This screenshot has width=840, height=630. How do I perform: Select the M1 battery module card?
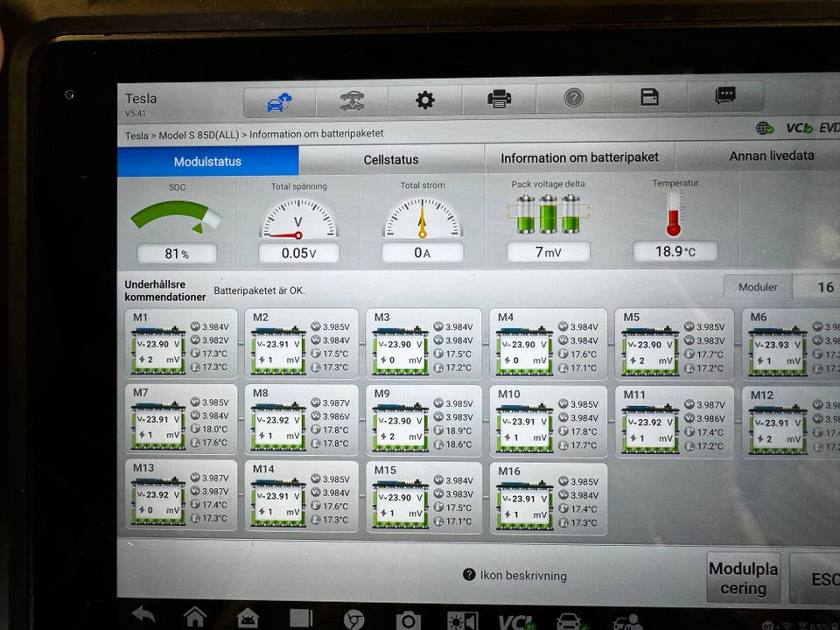click(181, 343)
